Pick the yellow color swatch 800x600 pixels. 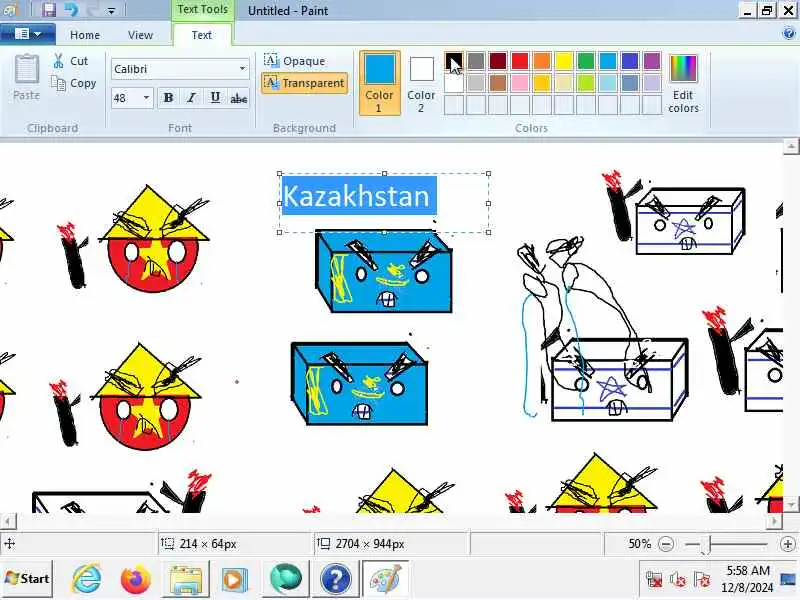[564, 61]
